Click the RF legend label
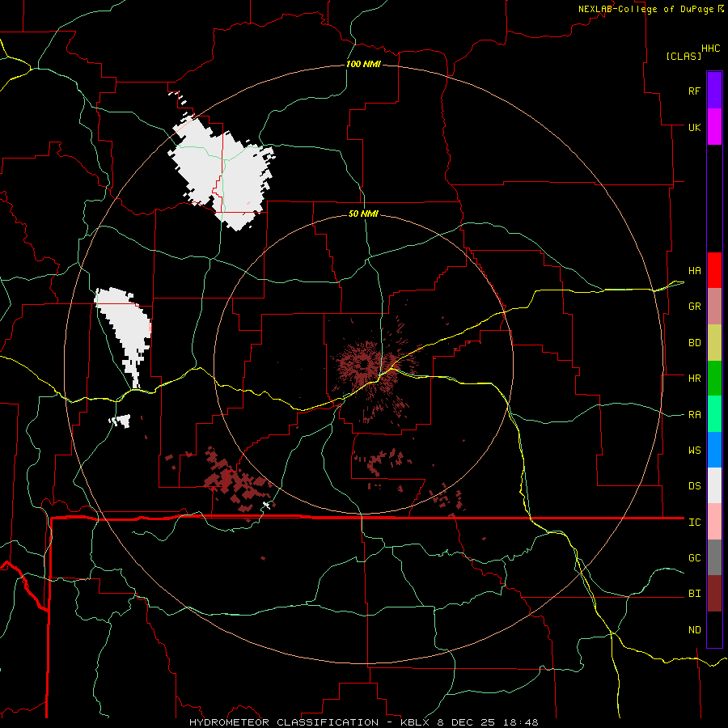 click(x=694, y=91)
